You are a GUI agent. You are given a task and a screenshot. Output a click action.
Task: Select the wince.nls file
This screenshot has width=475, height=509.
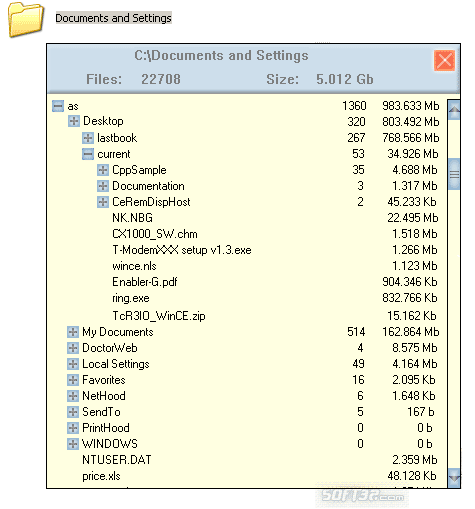pos(134,266)
